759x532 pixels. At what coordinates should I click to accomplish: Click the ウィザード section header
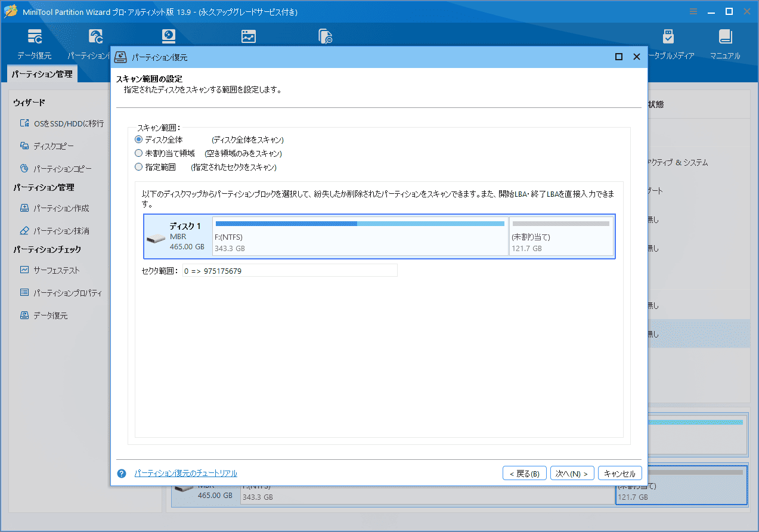click(29, 103)
